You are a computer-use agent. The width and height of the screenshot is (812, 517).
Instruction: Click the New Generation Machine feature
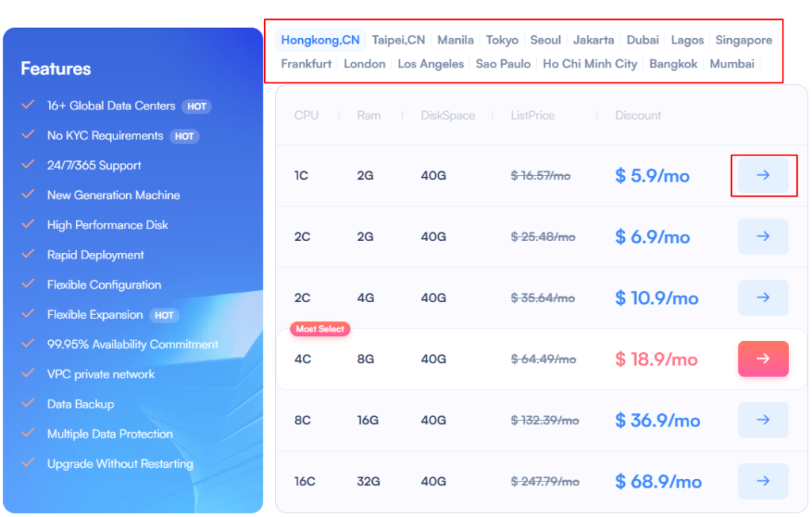(113, 195)
